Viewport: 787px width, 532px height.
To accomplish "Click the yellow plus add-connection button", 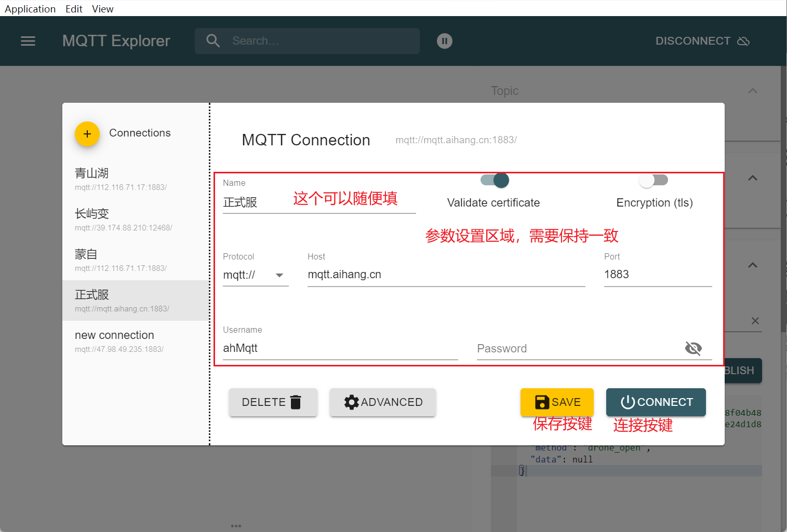I will [87, 134].
